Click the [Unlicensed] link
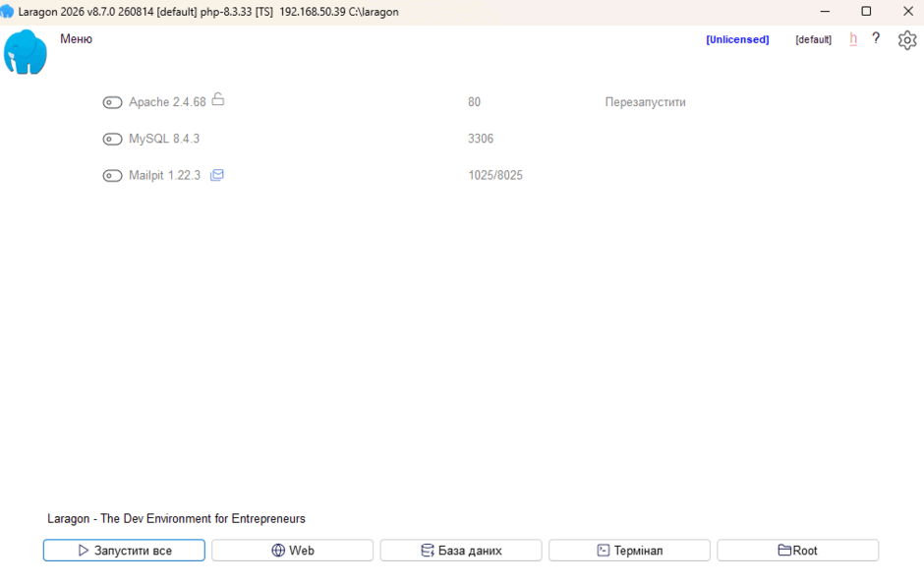 [737, 39]
